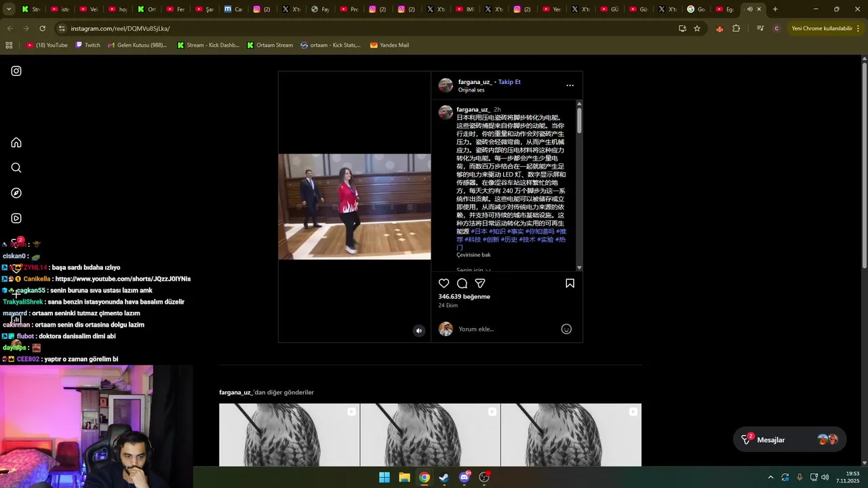
Task: Open 346.639 beğenme likes list
Action: coord(464,297)
